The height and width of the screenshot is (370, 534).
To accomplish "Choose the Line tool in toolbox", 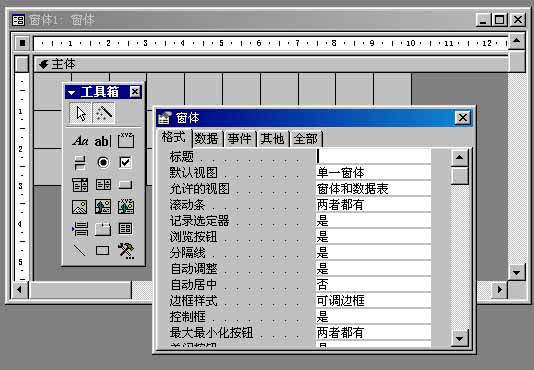I will pyautogui.click(x=80, y=250).
